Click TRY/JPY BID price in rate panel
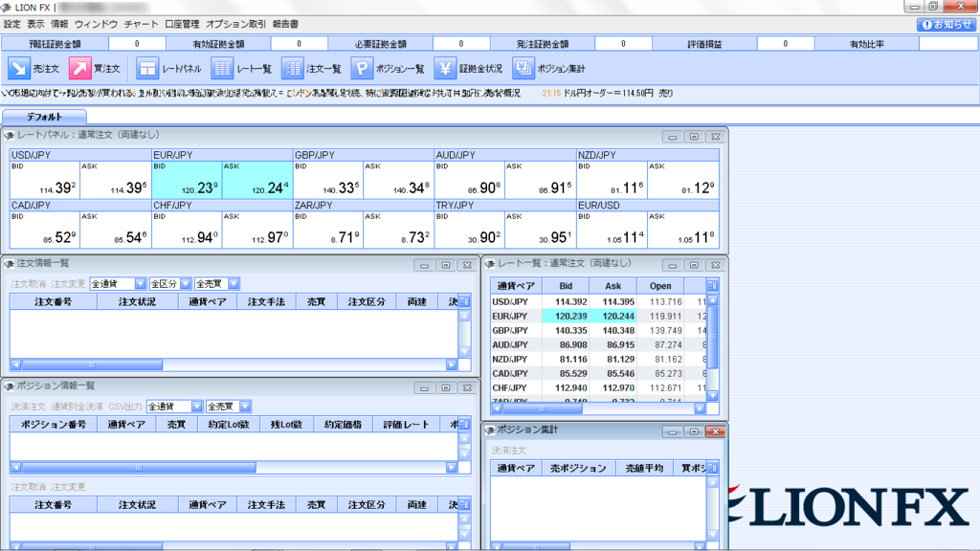The image size is (980, 551). tap(469, 230)
